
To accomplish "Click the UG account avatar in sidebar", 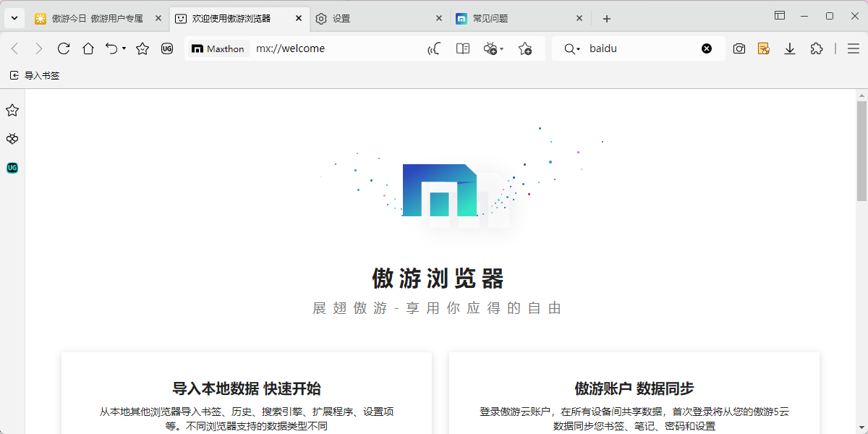I will 12,168.
